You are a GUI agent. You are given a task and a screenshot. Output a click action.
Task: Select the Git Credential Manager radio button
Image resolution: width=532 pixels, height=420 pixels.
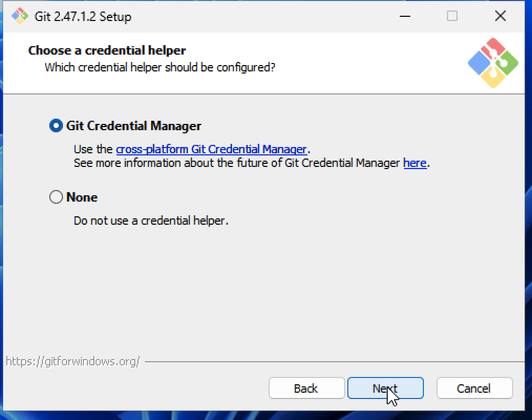click(56, 126)
